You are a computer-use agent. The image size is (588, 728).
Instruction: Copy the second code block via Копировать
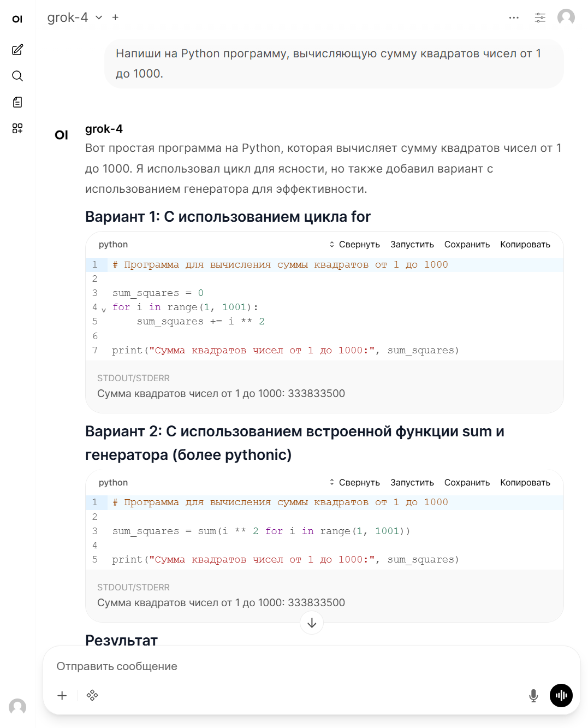click(525, 482)
